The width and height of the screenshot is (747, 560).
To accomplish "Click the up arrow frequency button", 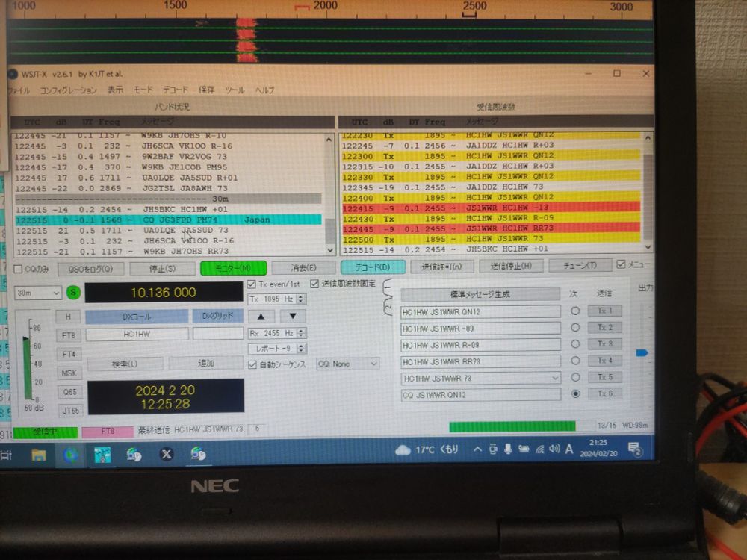I will [x=261, y=316].
